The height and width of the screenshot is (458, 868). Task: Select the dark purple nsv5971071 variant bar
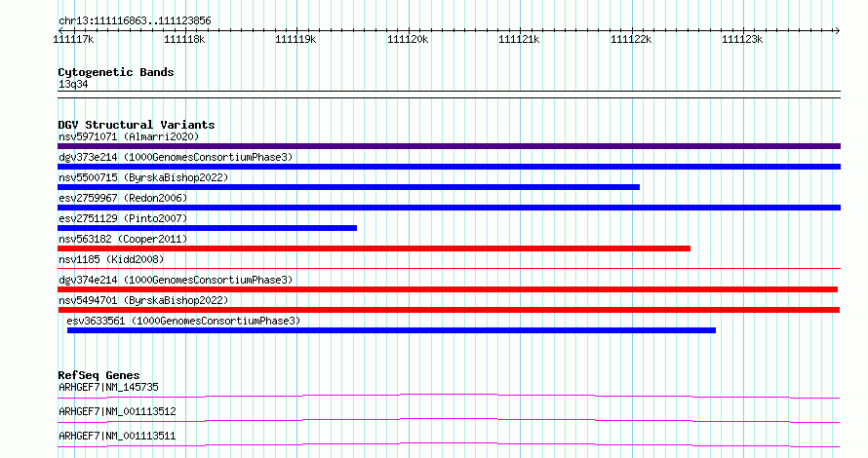[x=449, y=146]
